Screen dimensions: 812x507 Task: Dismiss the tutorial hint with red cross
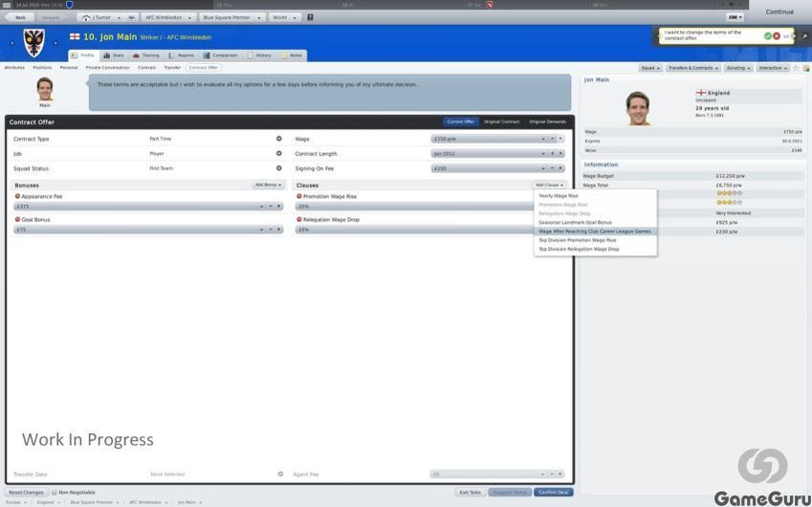click(777, 36)
